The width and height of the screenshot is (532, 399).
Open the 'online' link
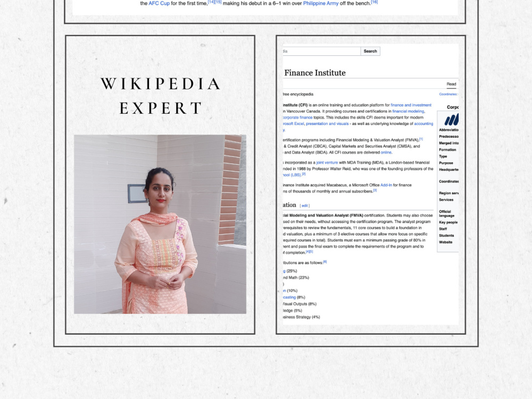386,153
